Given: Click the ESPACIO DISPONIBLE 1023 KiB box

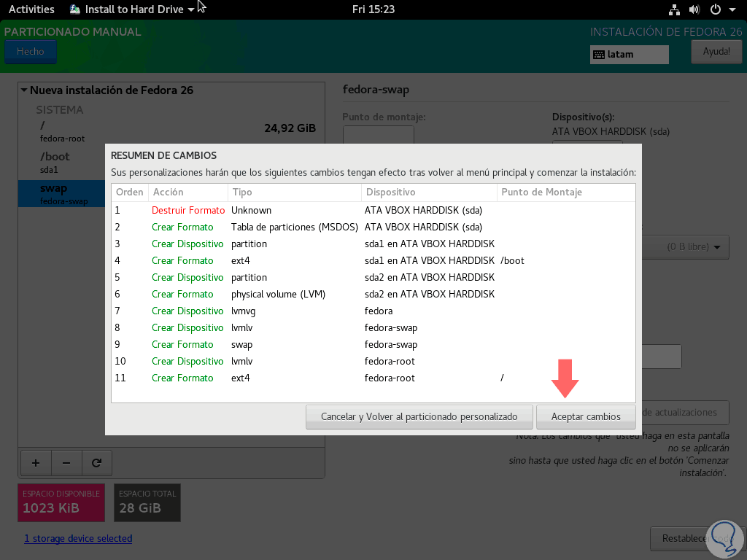Looking at the screenshot, I should [x=61, y=502].
